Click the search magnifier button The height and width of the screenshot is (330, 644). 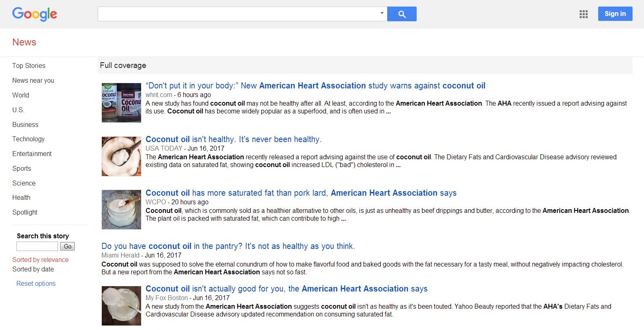(x=402, y=14)
